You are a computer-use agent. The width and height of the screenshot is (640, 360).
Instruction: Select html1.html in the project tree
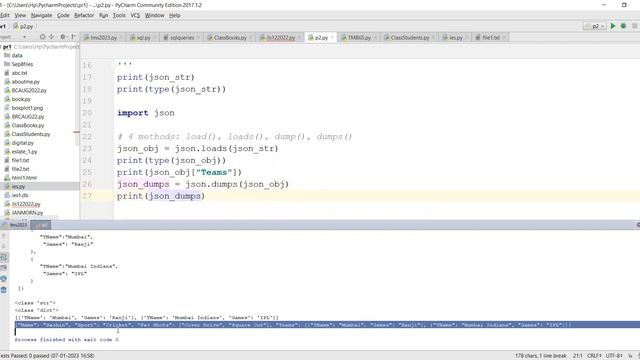coord(24,178)
